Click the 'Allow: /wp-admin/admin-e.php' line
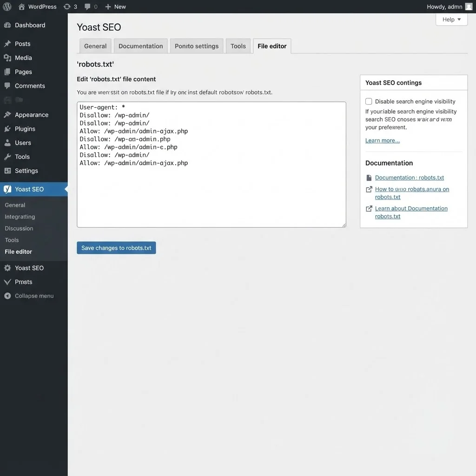 [128, 147]
